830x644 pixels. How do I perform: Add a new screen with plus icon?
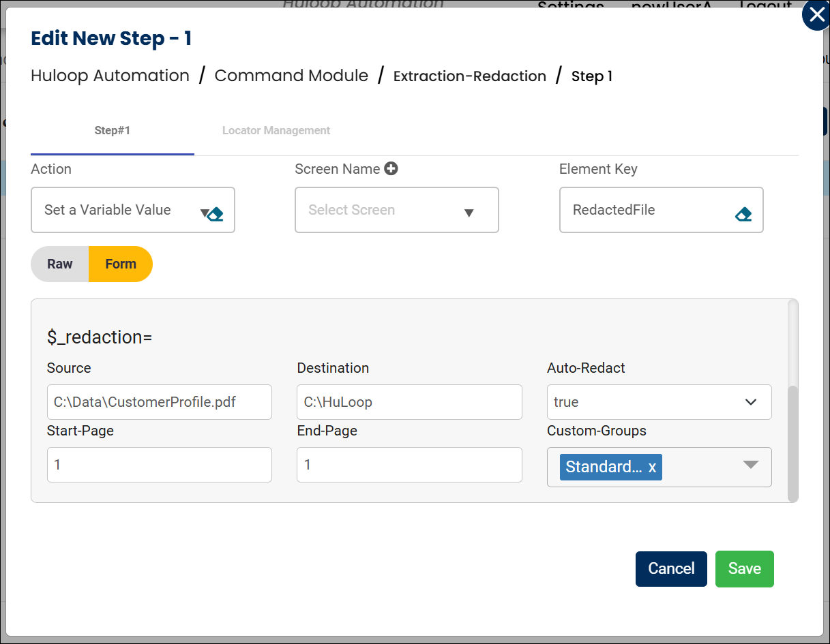click(391, 169)
